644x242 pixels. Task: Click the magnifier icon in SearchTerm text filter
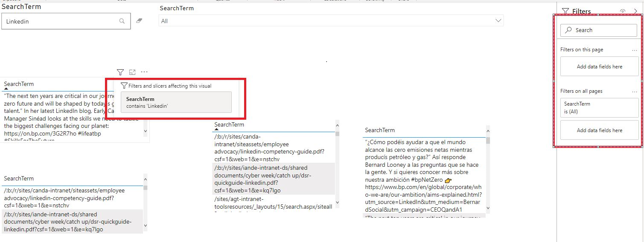pyautogui.click(x=122, y=21)
